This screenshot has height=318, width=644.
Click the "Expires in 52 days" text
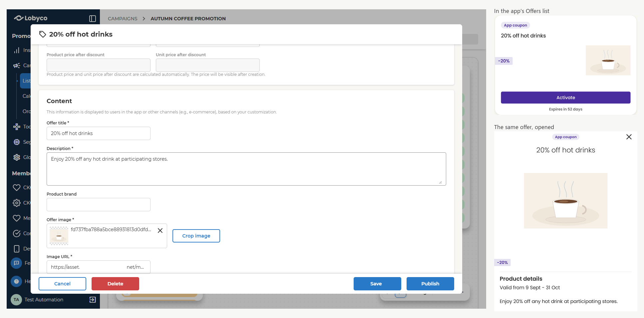(566, 109)
